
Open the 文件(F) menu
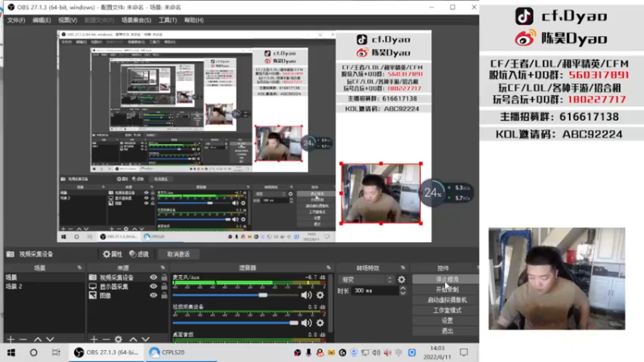(x=16, y=20)
